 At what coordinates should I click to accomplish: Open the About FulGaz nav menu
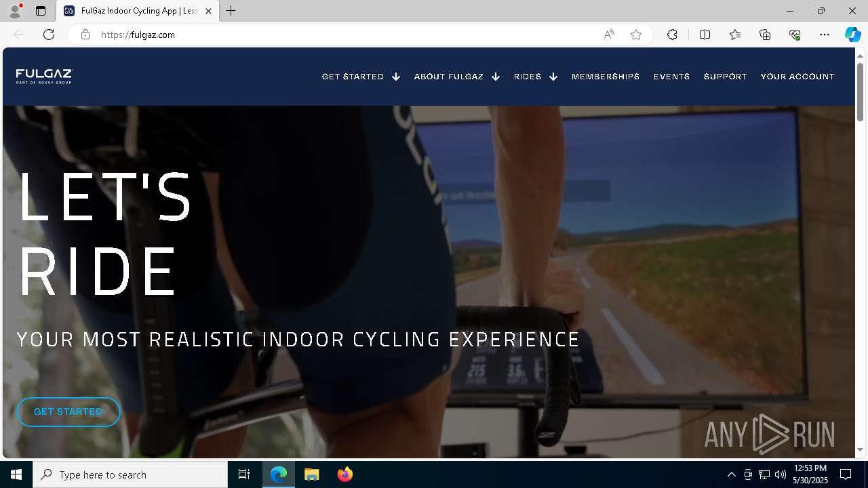(x=449, y=77)
